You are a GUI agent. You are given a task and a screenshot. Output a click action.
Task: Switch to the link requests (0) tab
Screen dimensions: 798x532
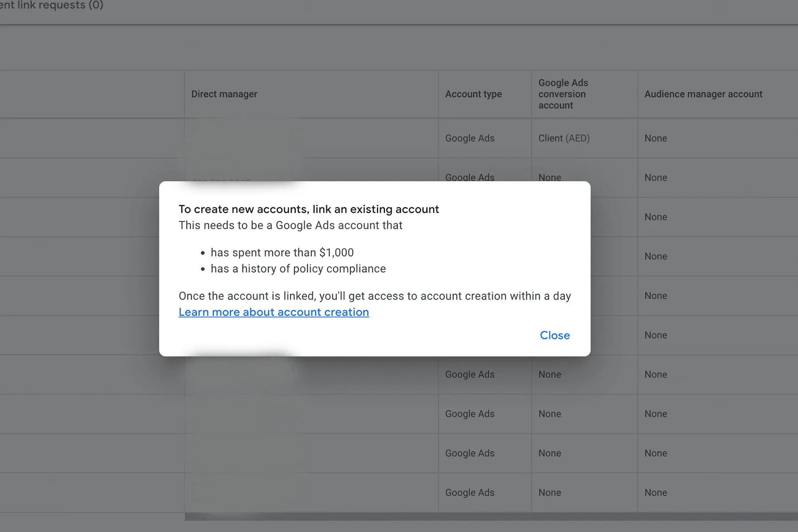click(x=51, y=5)
